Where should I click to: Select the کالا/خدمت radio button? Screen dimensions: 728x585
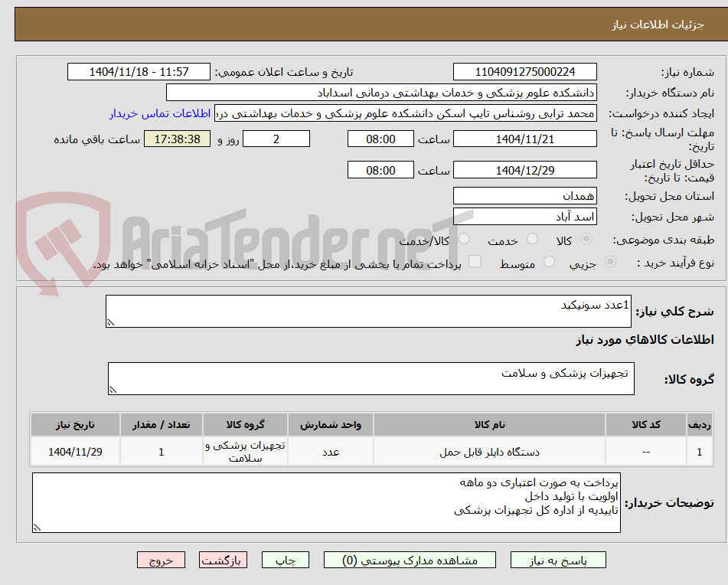coord(464,239)
